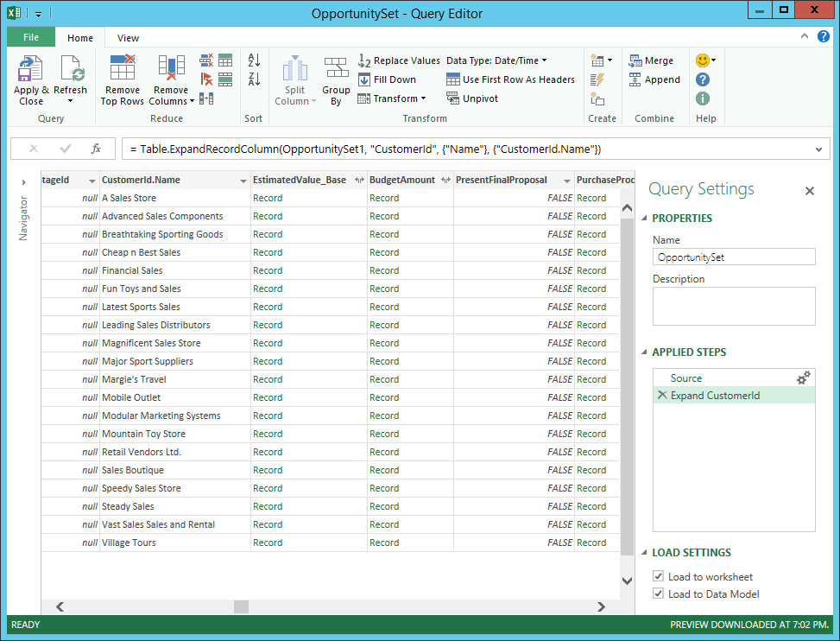Viewport: 840px width, 641px height.
Task: Click the remove errors icon with red flag
Action: point(206,79)
